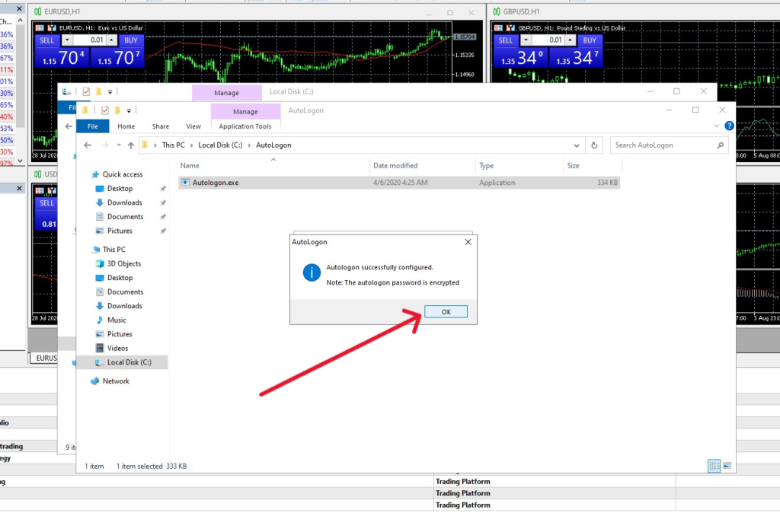Click the blue help question mark icon
Image resolution: width=780 pixels, height=532 pixels.
point(729,126)
